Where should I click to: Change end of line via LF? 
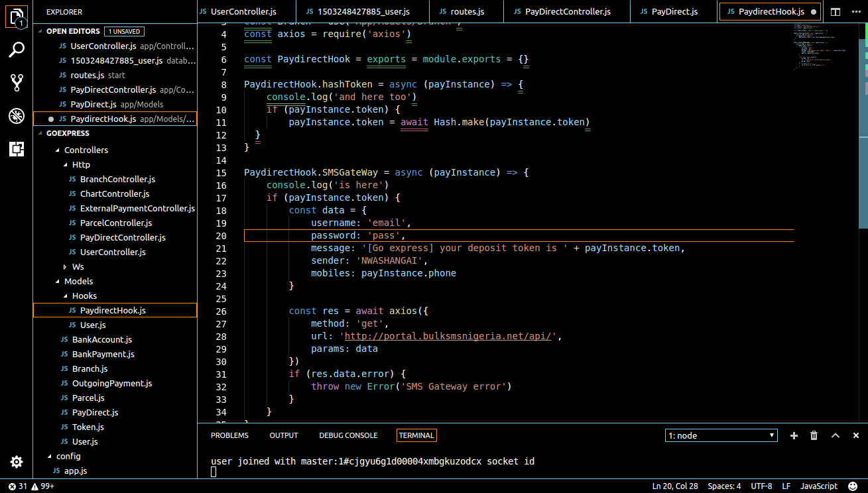coord(786,486)
